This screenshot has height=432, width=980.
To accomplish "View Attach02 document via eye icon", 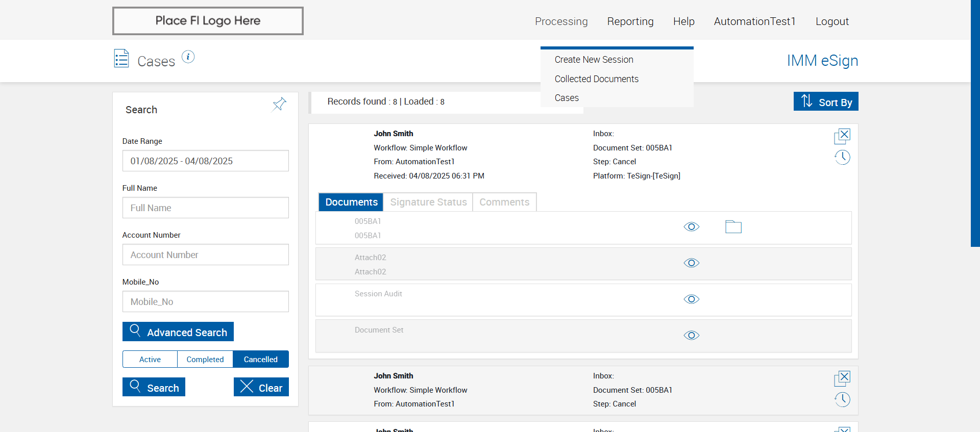I will click(x=691, y=263).
